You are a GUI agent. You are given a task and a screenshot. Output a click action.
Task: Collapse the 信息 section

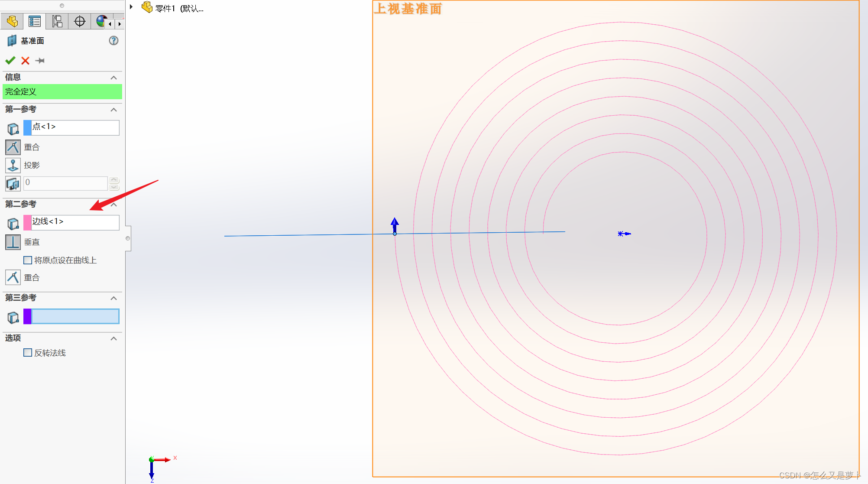click(x=113, y=78)
